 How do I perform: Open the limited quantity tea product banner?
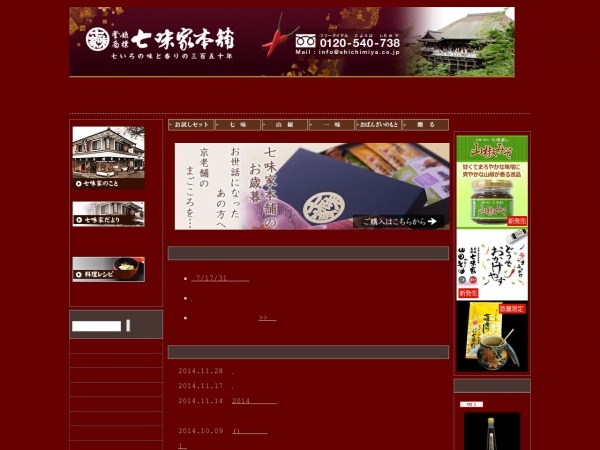click(492, 336)
